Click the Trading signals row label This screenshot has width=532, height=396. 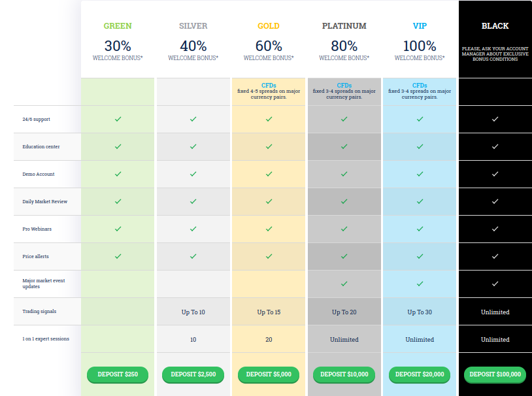[39, 311]
